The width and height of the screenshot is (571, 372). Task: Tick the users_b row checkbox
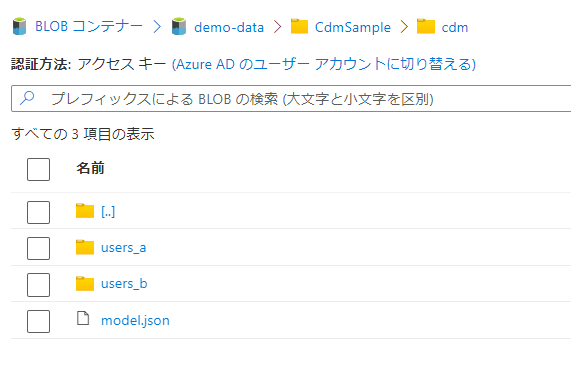click(x=38, y=285)
